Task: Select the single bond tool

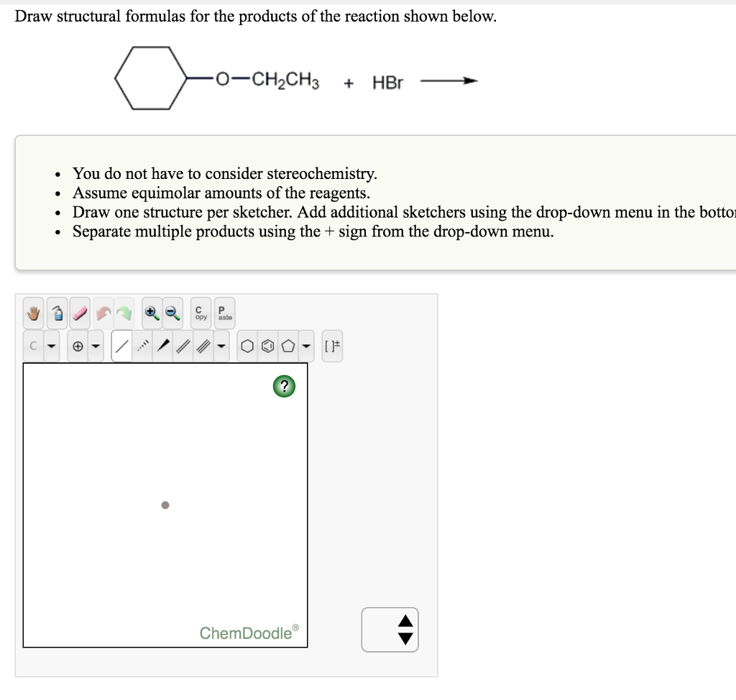Action: (121, 345)
